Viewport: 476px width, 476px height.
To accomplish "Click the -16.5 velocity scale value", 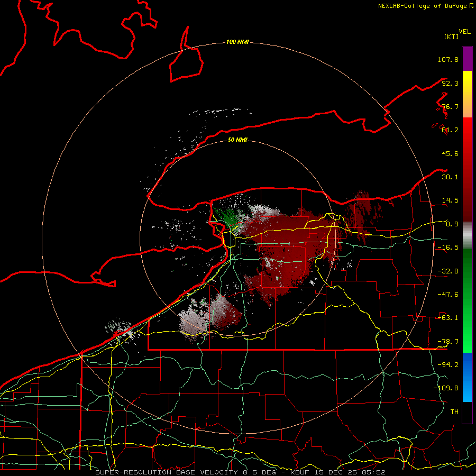I will pos(448,248).
